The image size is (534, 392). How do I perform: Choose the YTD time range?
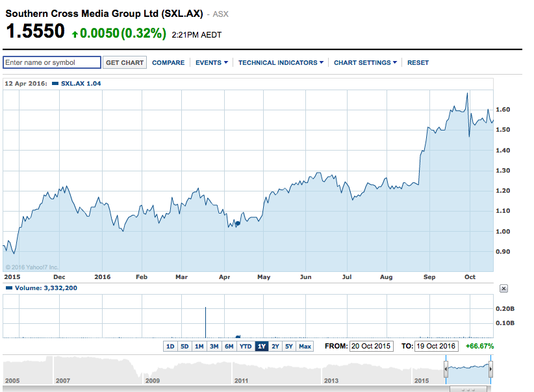tap(246, 347)
